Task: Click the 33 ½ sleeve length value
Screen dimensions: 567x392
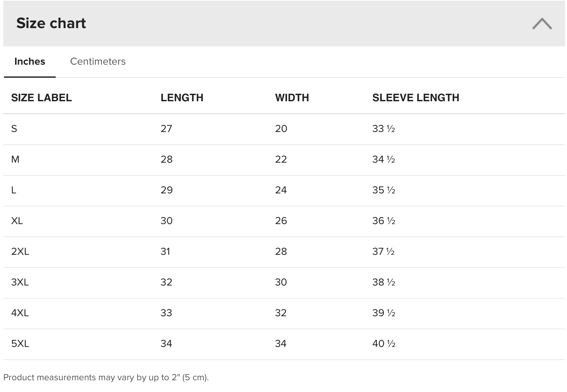Action: [x=384, y=129]
